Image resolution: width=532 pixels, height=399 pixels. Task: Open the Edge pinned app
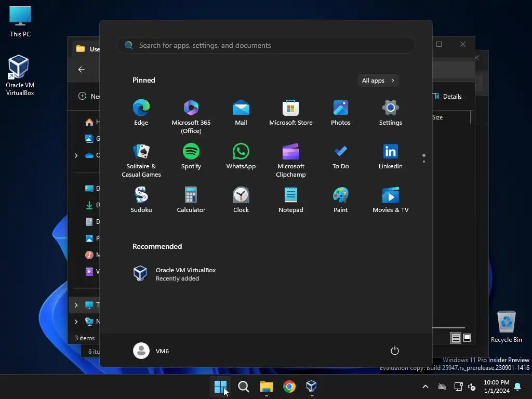point(141,113)
